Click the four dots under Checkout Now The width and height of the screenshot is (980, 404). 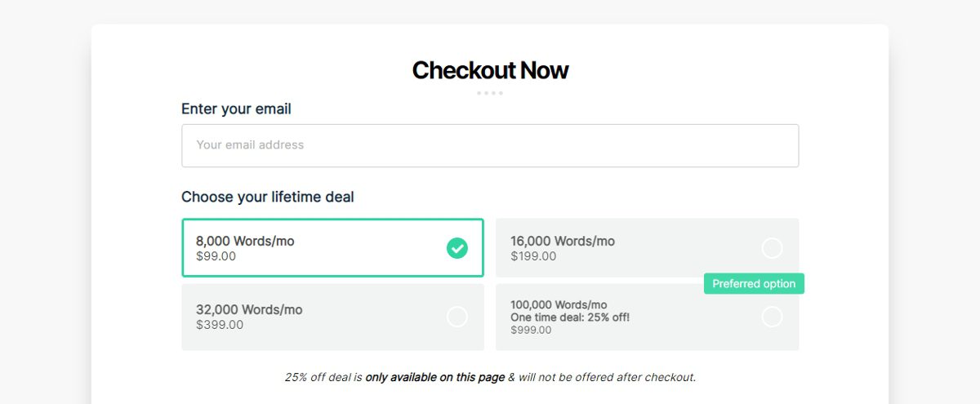(490, 93)
